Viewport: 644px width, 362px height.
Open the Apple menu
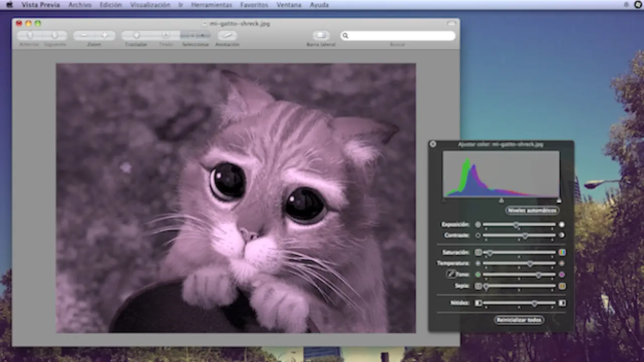tap(9, 5)
